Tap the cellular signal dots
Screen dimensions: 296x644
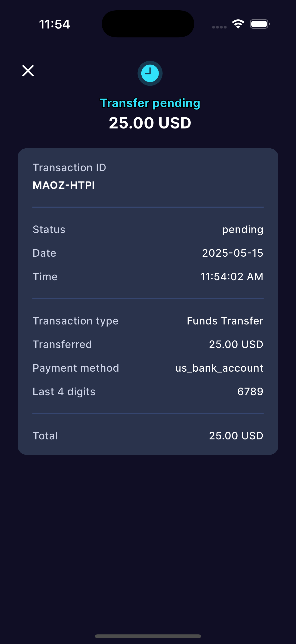coord(219,27)
